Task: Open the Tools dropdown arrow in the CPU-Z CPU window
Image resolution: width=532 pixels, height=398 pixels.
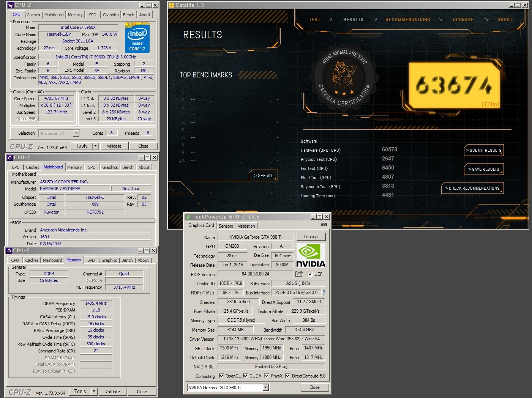Action: (x=95, y=146)
